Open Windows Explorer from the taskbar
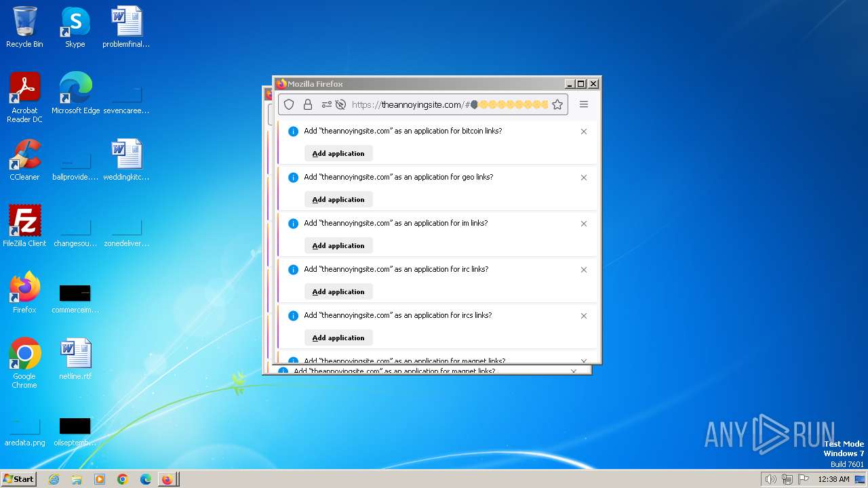This screenshot has height=488, width=868. 77,479
